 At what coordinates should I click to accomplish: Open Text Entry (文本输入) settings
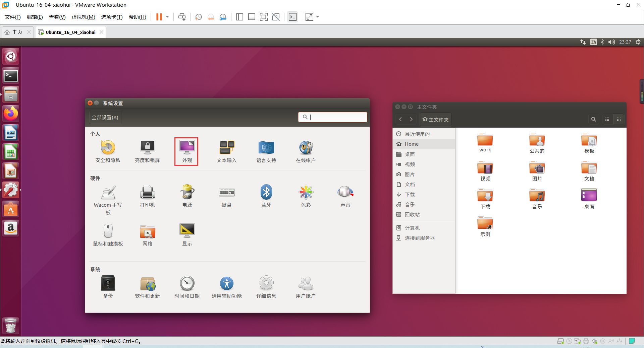coord(227,151)
